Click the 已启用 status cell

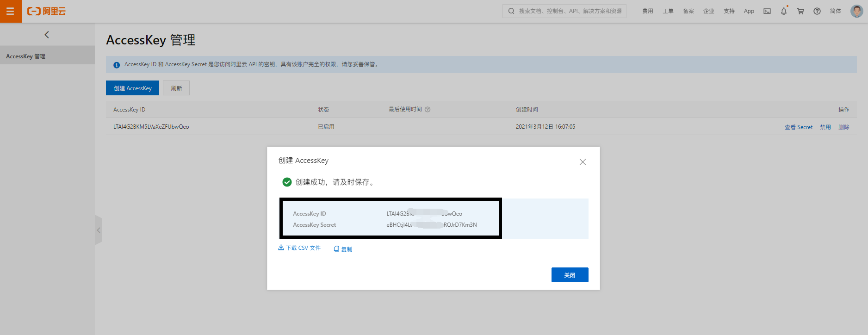tap(326, 127)
